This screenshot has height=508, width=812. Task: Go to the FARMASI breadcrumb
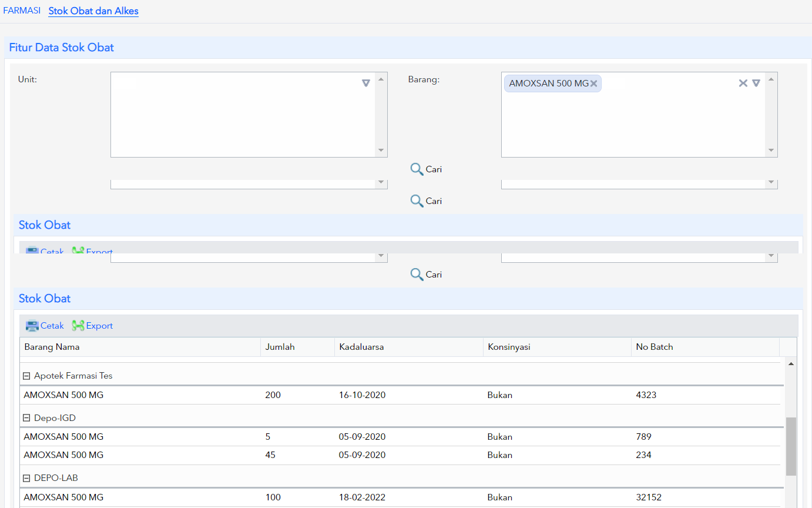click(22, 11)
